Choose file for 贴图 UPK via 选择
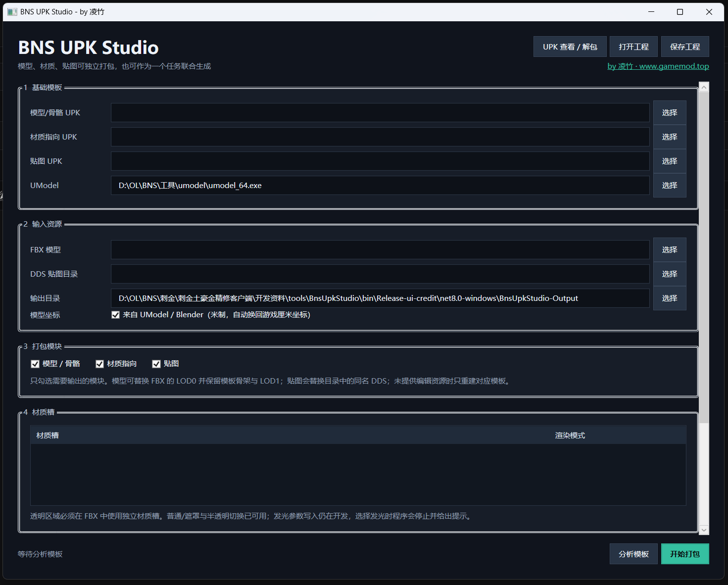The width and height of the screenshot is (728, 585). [670, 161]
